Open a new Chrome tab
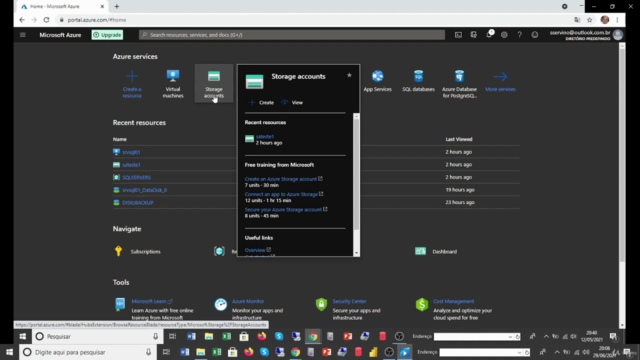Image resolution: width=640 pixels, height=360 pixels. click(x=117, y=7)
